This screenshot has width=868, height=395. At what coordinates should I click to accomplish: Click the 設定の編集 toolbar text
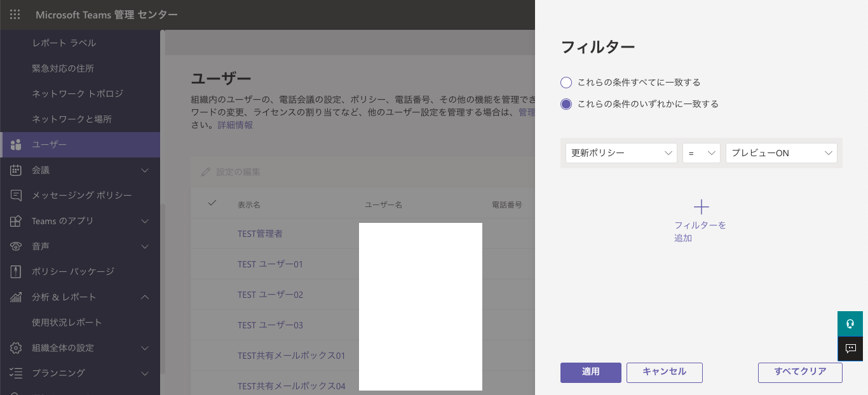point(238,172)
